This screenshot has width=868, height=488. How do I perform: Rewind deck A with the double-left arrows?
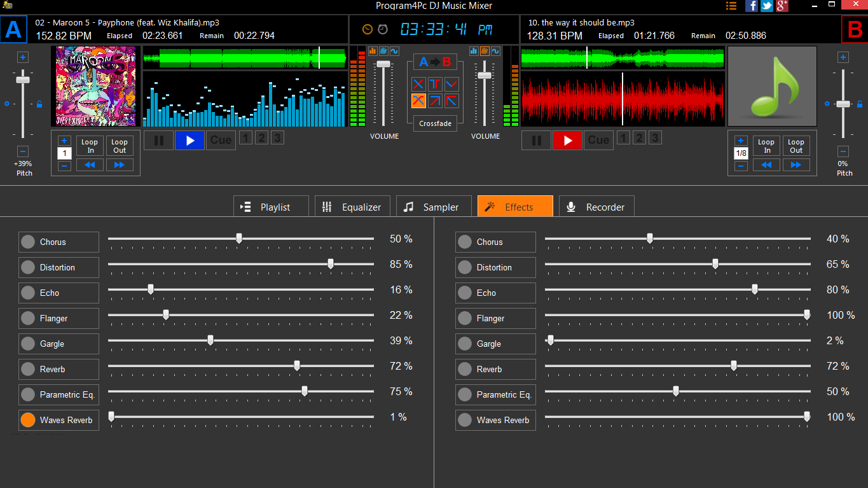pyautogui.click(x=90, y=165)
